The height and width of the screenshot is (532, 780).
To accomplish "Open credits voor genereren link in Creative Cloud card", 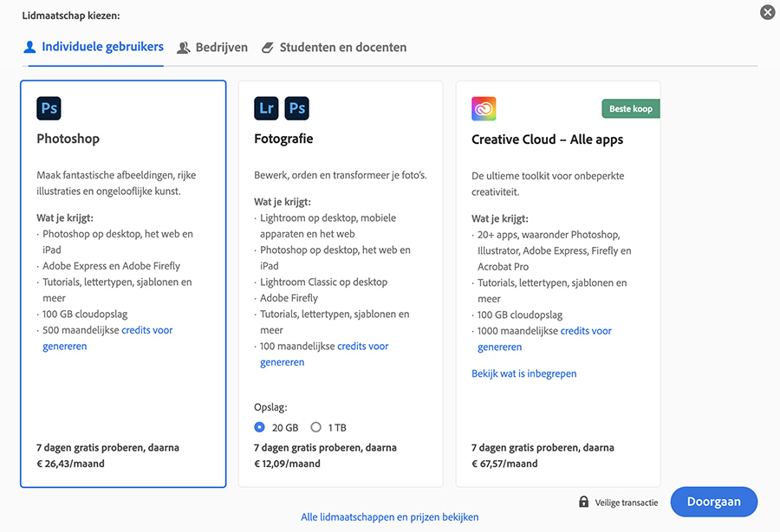I will (545, 339).
